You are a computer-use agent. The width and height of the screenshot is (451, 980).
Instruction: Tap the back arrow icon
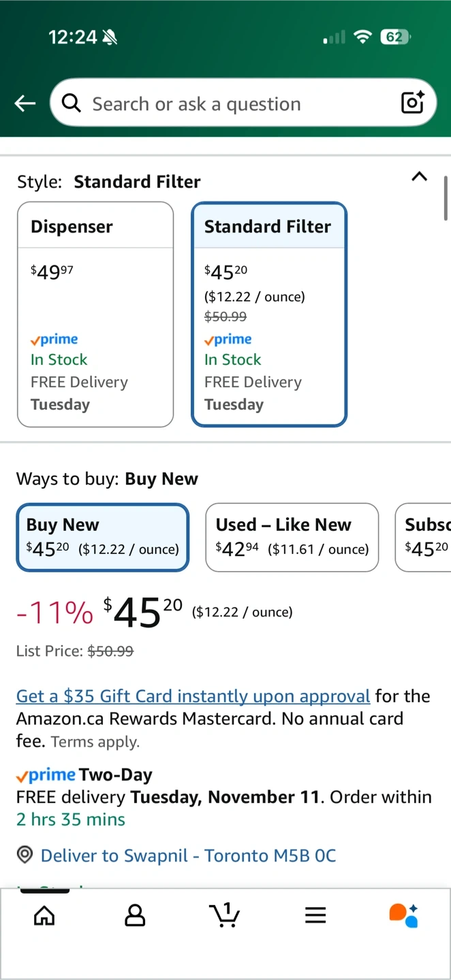coord(25,103)
